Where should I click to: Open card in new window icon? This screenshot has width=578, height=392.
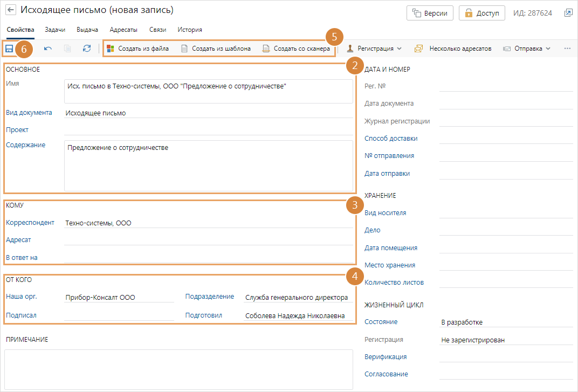pyautogui.click(x=568, y=13)
